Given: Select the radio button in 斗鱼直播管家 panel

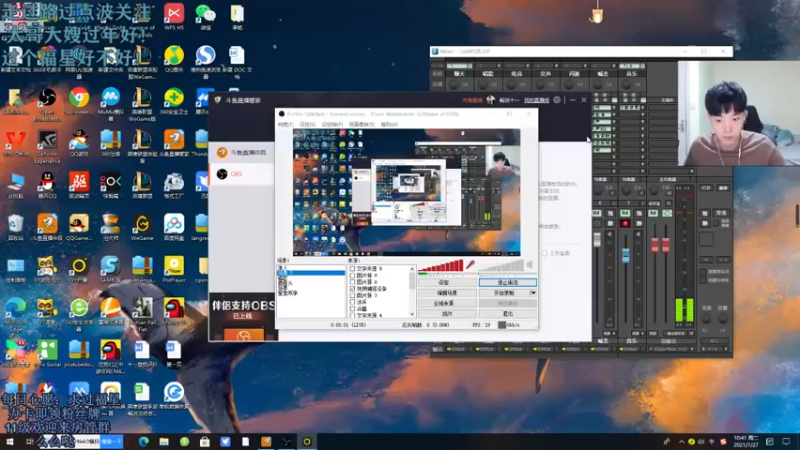Looking at the screenshot, I should 544,253.
